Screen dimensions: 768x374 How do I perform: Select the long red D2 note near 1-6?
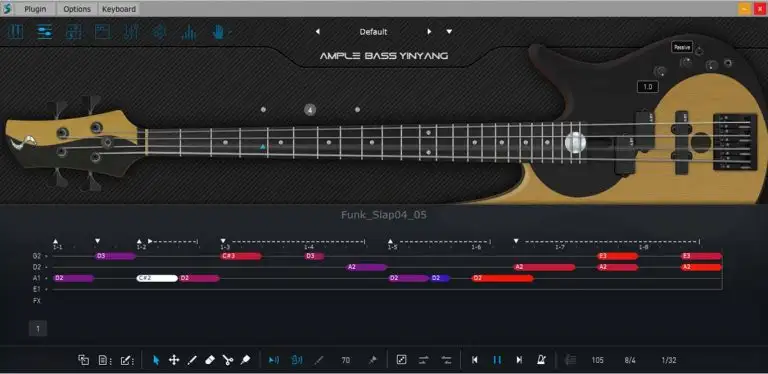pyautogui.click(x=502, y=278)
